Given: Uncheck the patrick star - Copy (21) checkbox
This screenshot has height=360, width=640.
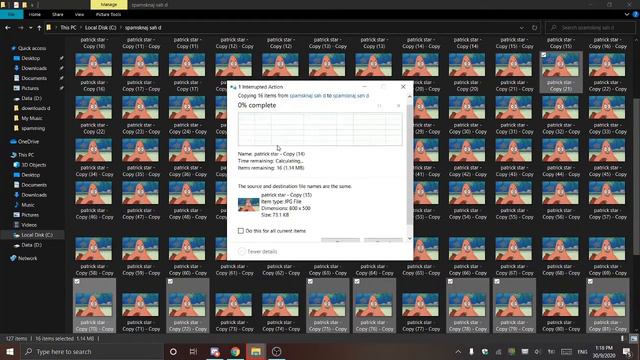Looking at the screenshot, I should point(544,55).
